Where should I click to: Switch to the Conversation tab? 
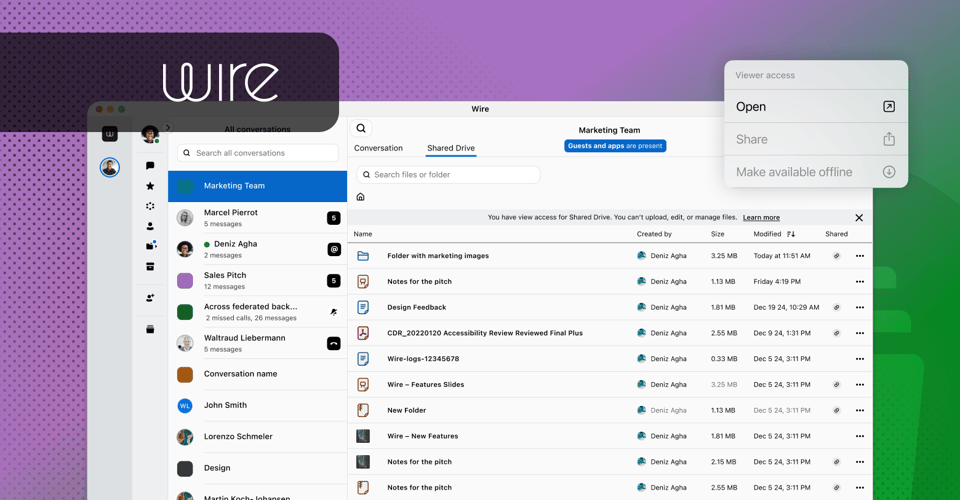pyautogui.click(x=378, y=148)
